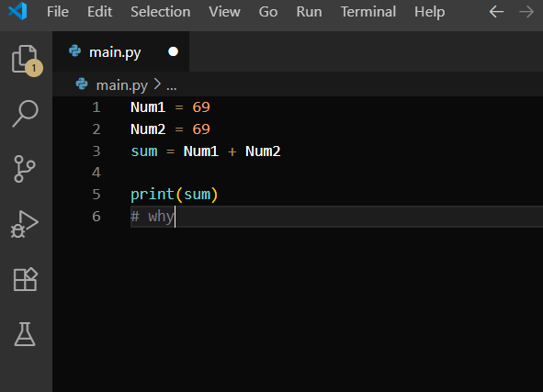Open the Selection menu
This screenshot has height=392, width=543.
pos(161,12)
